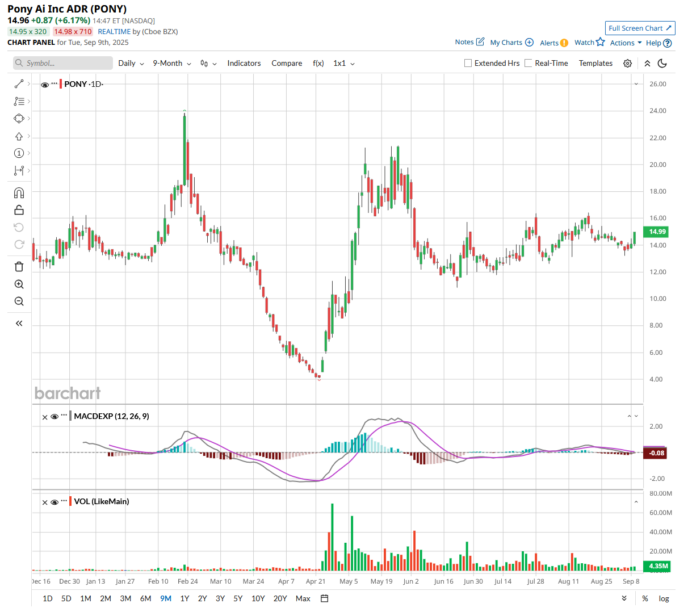Open the candlestick chart type dropdown

(x=208, y=64)
